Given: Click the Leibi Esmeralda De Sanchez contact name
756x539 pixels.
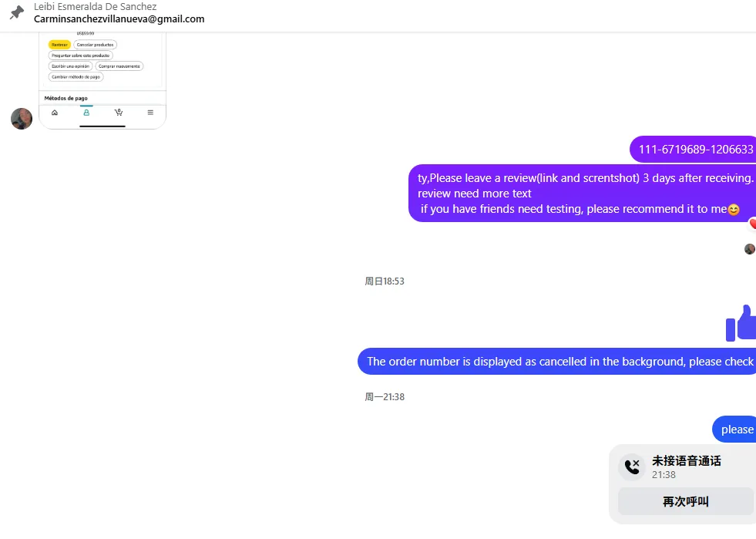Looking at the screenshot, I should (x=95, y=7).
